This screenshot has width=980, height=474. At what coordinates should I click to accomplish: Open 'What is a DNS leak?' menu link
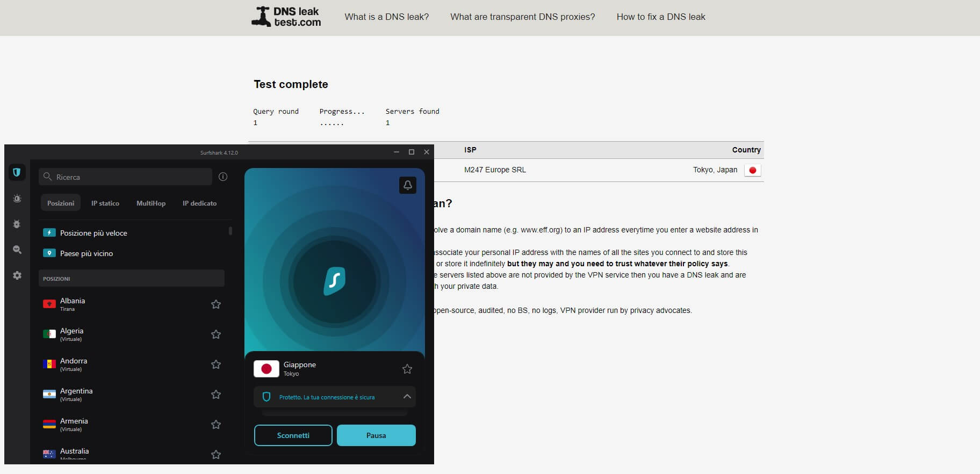click(x=387, y=17)
